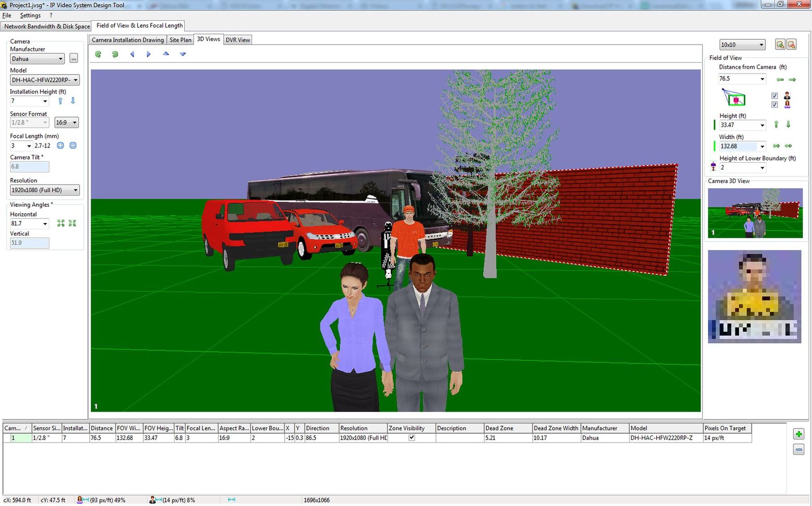Click the status bar measure-width icon
Viewport: 812px width, 506px height.
(x=231, y=500)
